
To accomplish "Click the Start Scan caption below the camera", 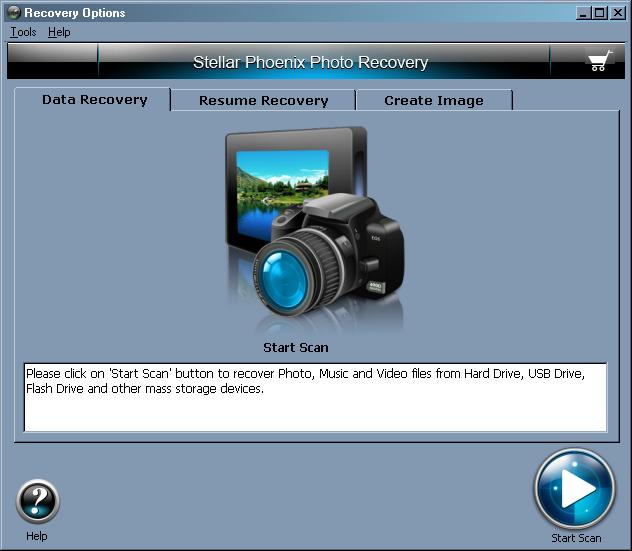I will pyautogui.click(x=295, y=348).
